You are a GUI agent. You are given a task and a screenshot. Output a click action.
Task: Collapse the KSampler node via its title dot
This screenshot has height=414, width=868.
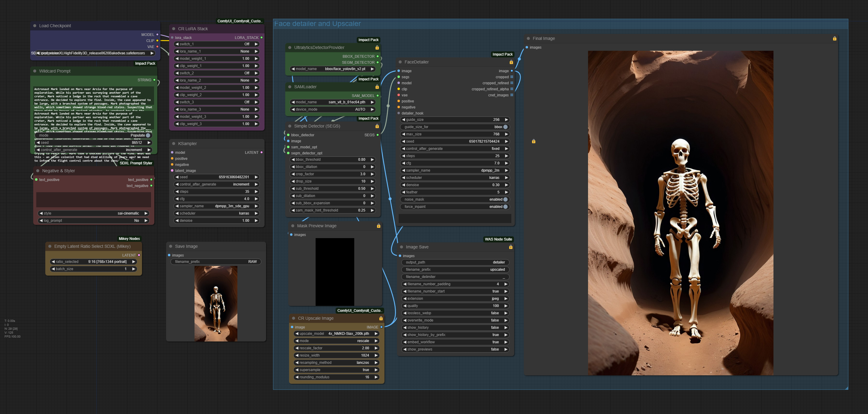pyautogui.click(x=174, y=144)
